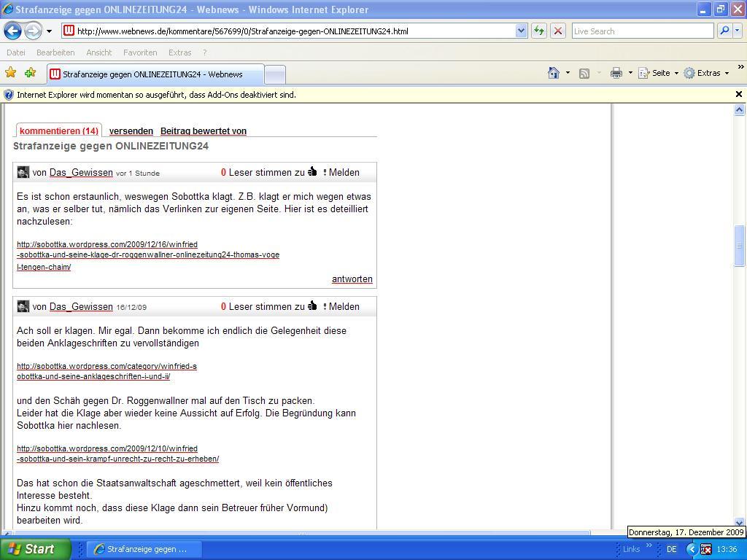
Task: Click the vertical scrollbar thumb
Action: pos(739,246)
